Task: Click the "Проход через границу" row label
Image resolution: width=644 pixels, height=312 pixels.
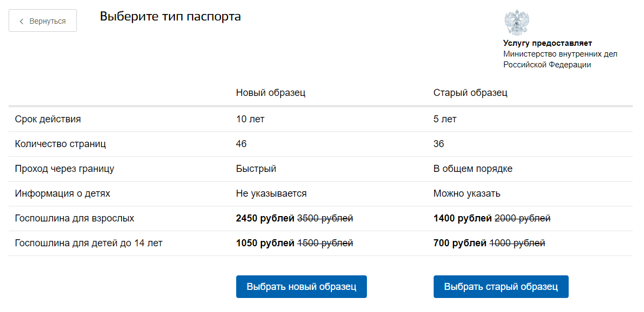Action: pos(65,169)
